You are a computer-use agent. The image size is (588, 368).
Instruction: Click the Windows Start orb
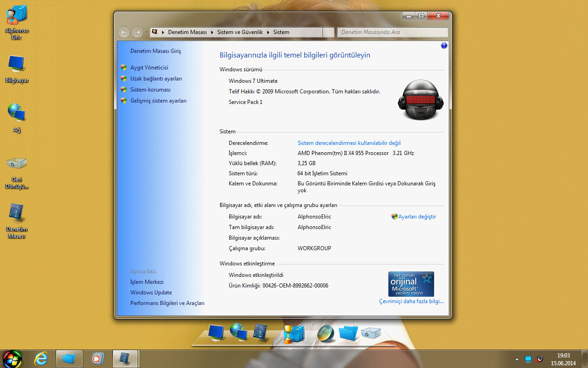point(12,358)
